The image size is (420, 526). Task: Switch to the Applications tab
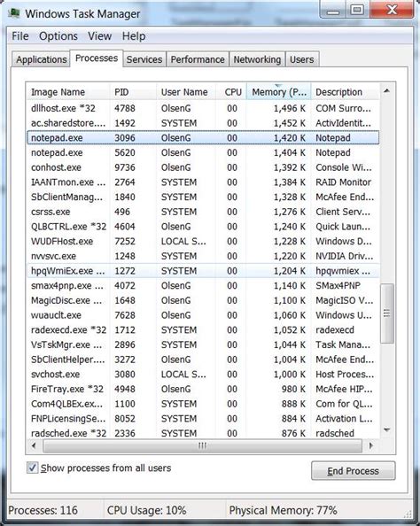click(41, 59)
